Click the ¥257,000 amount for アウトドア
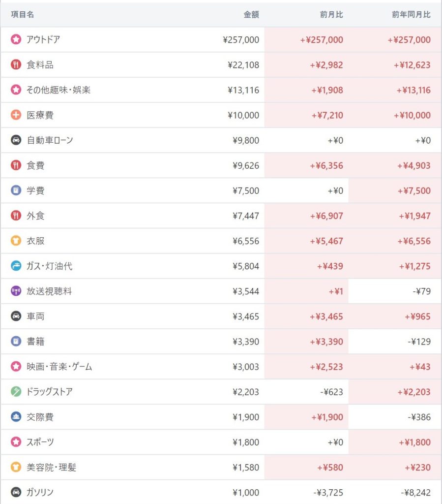The image size is (442, 504). [x=240, y=40]
